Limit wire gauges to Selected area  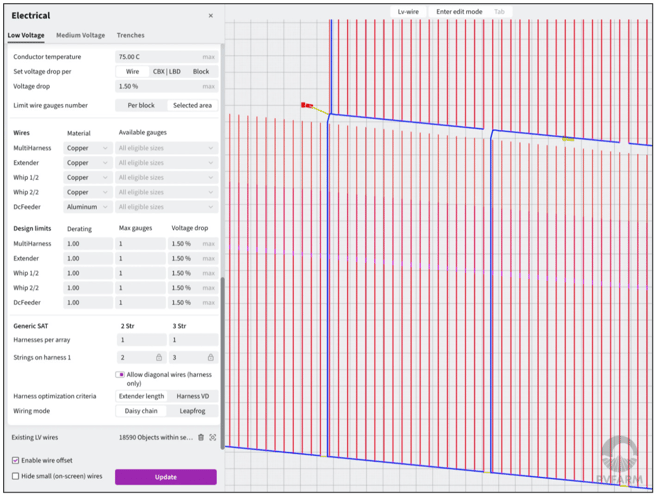[x=192, y=106]
